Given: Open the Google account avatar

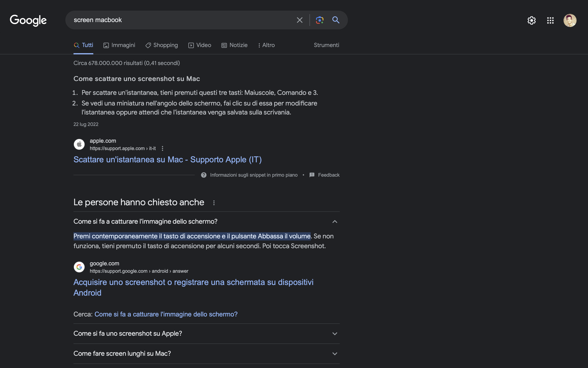Looking at the screenshot, I should pyautogui.click(x=570, y=20).
